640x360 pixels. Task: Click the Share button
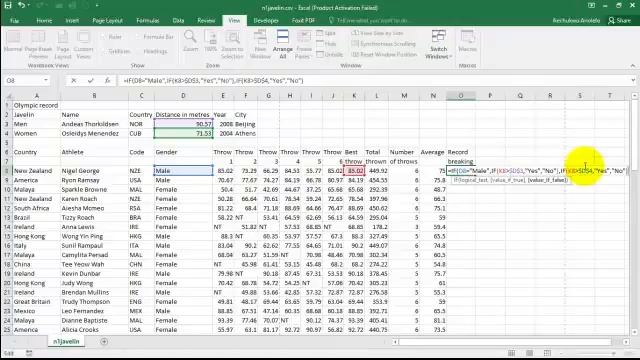pyautogui.click(x=620, y=20)
